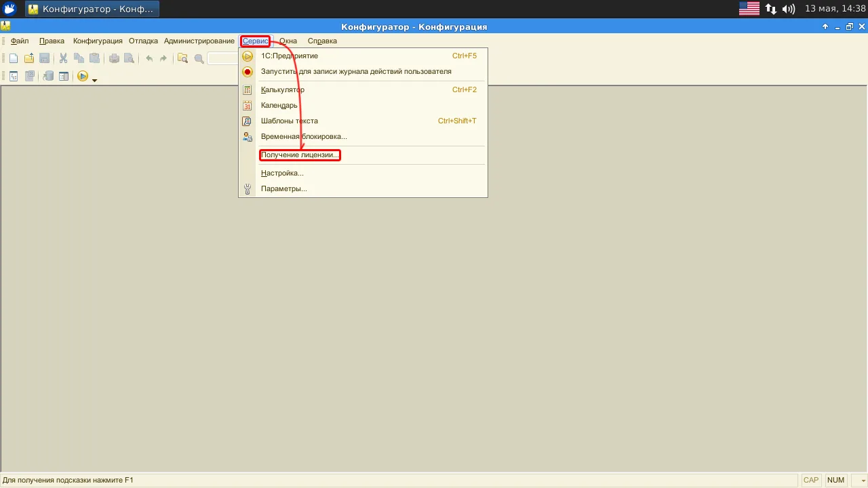Image resolution: width=868 pixels, height=488 pixels.
Task: Open the volume speaker tray icon
Action: click(x=788, y=9)
